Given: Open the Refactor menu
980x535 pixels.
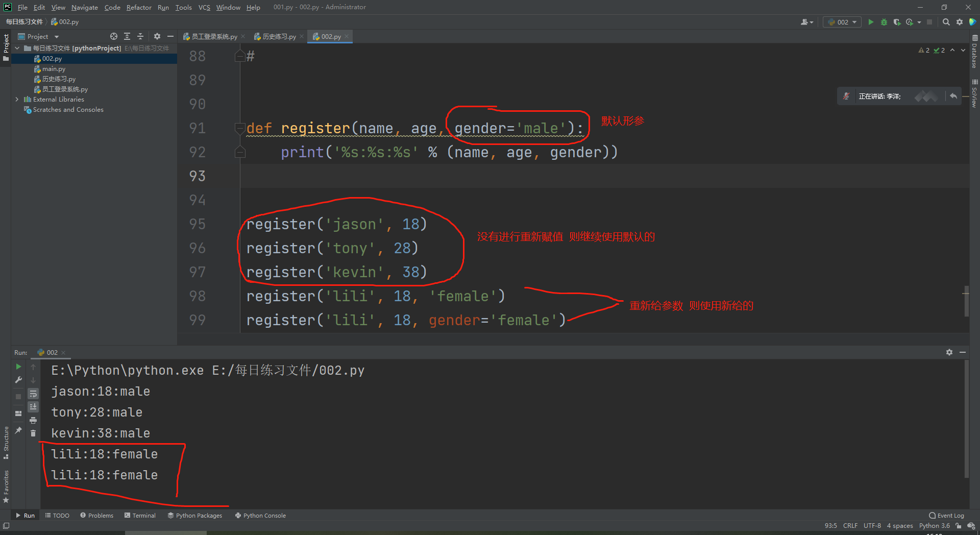Looking at the screenshot, I should tap(139, 7).
